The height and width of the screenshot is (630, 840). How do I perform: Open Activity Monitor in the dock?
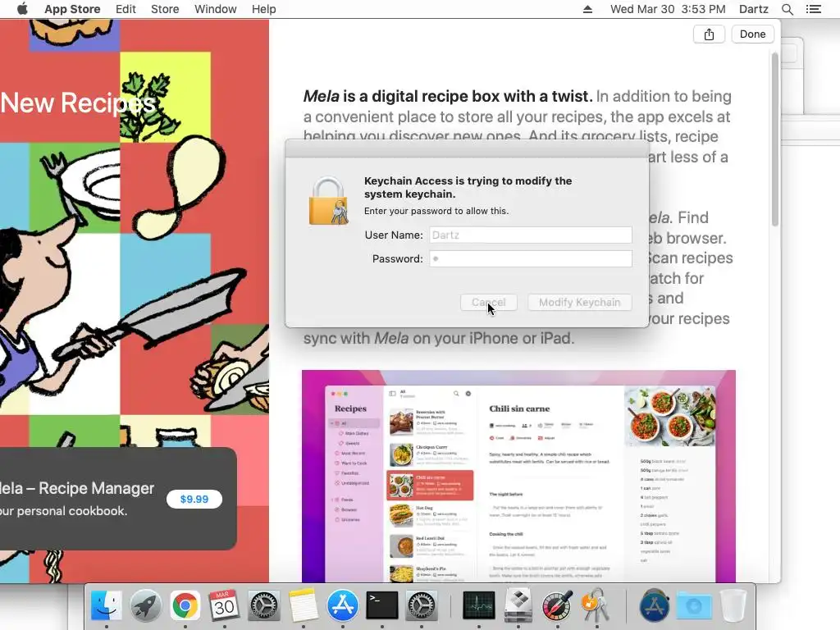coord(478,605)
